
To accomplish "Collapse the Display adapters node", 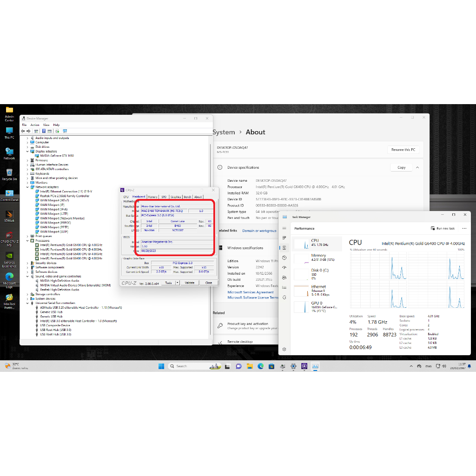I will 27,151.
